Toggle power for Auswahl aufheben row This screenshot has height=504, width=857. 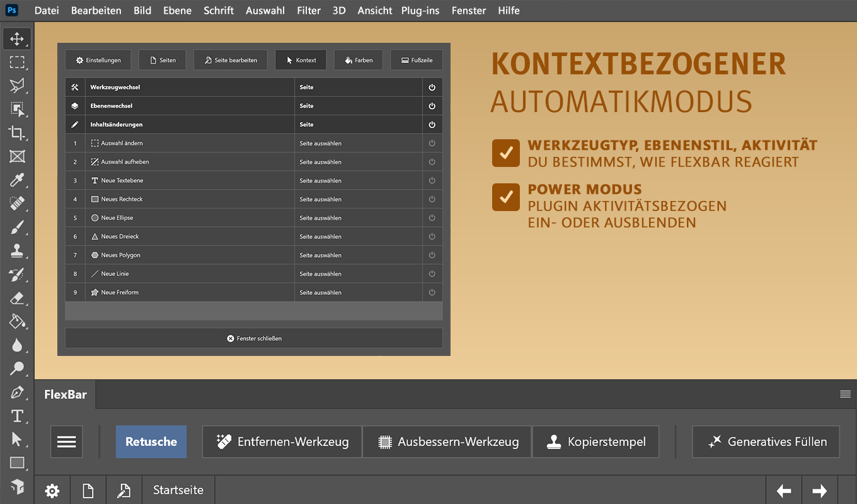pos(432,162)
